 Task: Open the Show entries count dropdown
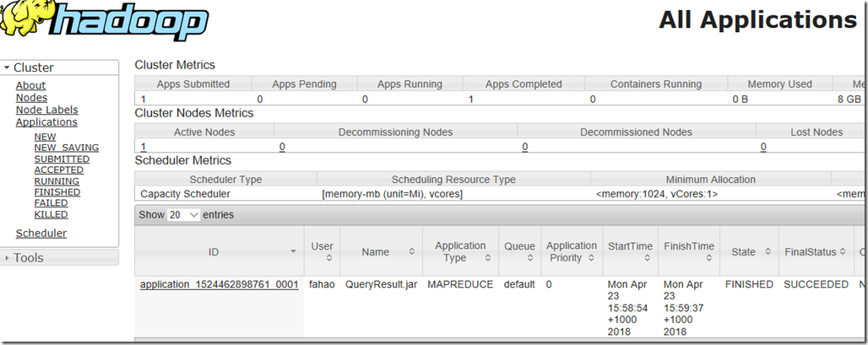click(184, 215)
